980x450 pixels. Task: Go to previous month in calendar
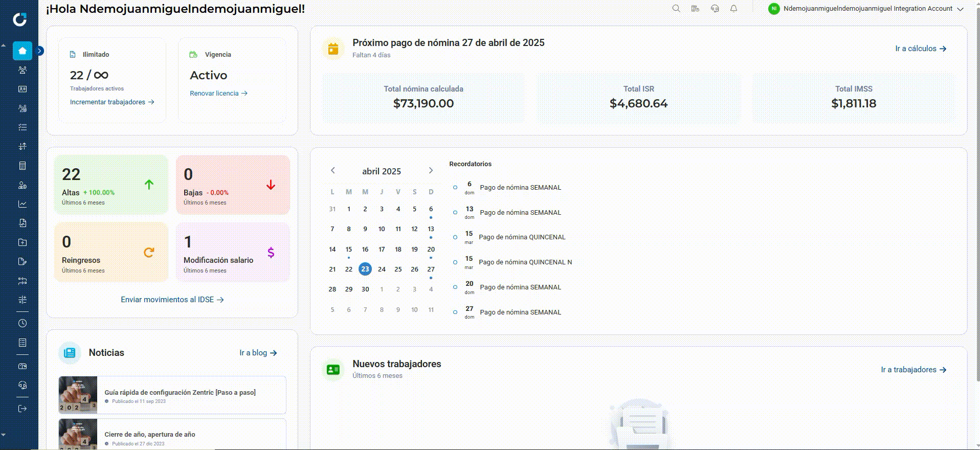[333, 170]
